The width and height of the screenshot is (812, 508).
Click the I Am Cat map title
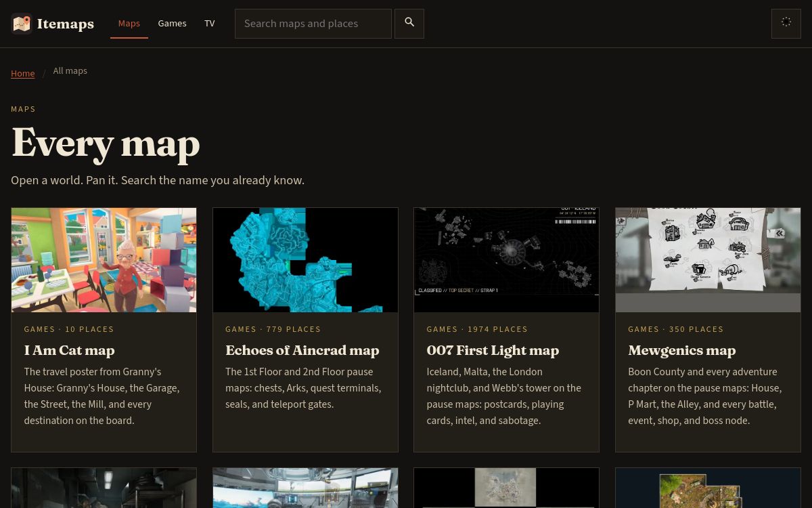[70, 350]
